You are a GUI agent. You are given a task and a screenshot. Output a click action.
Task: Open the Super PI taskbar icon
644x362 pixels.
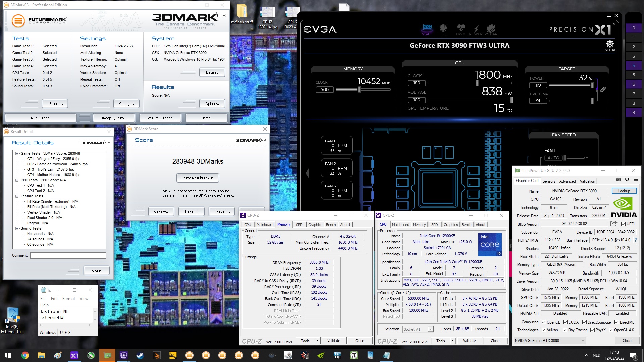coord(354,355)
